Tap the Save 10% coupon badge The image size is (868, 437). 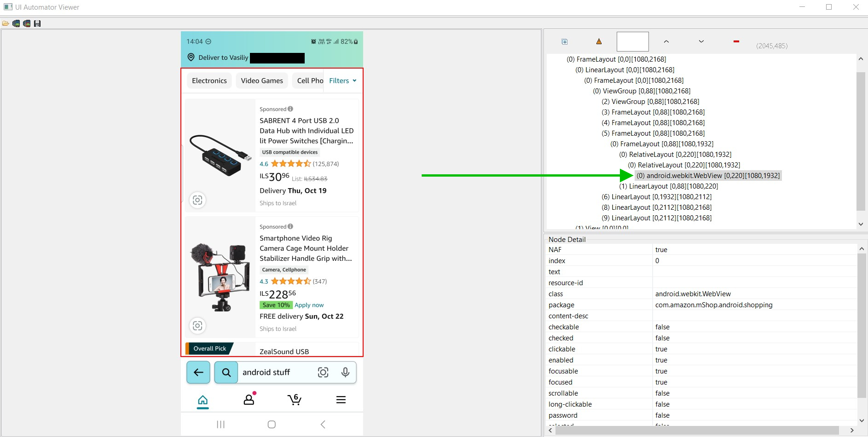(x=276, y=305)
